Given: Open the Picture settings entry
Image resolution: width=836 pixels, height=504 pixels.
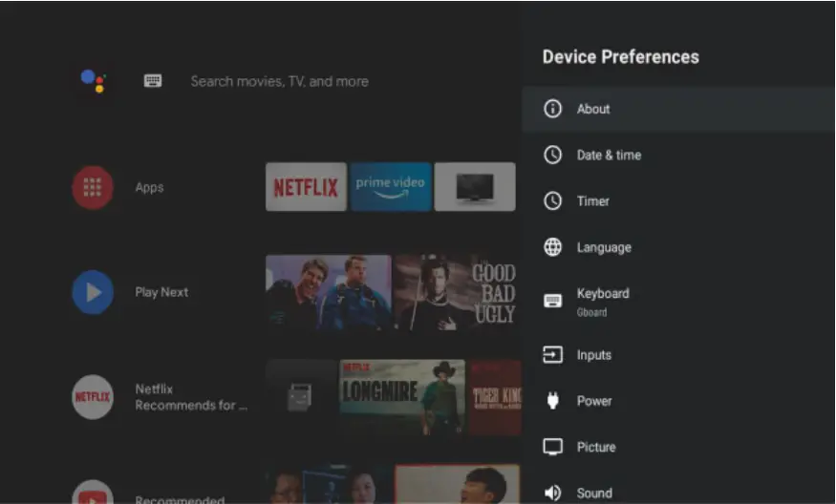Looking at the screenshot, I should (x=678, y=447).
